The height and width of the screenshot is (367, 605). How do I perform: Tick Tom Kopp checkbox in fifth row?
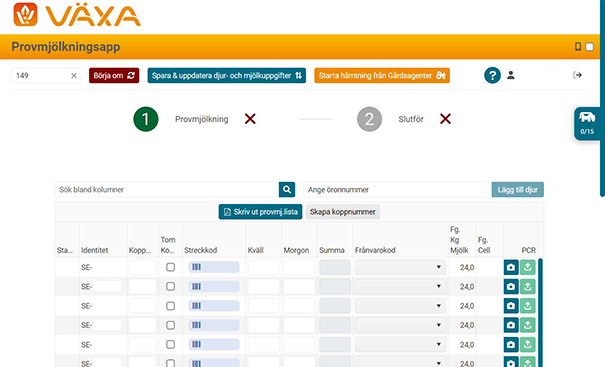click(x=171, y=344)
